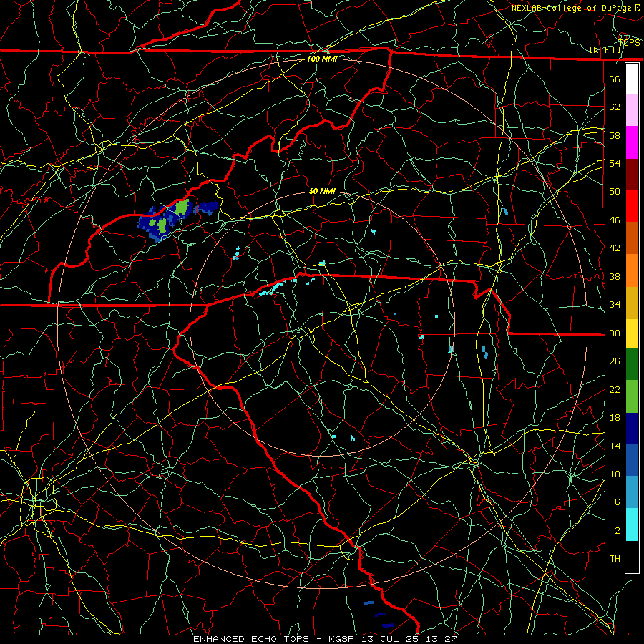Click the "58" legend value

[615, 135]
